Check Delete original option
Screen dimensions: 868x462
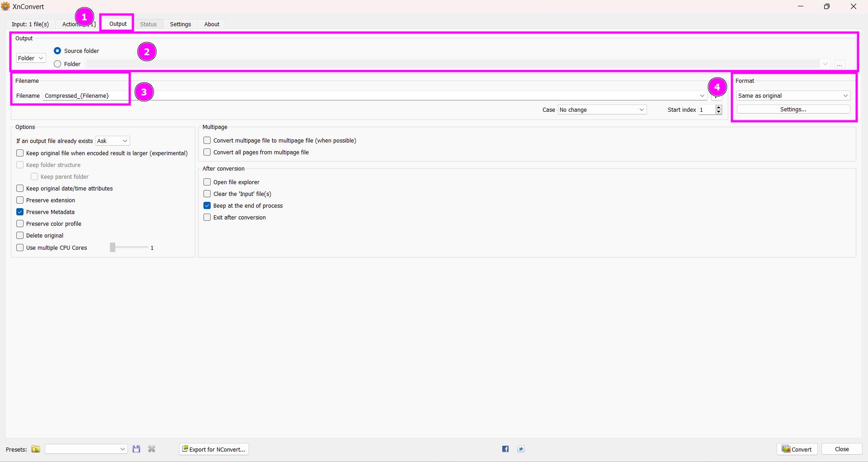(20, 235)
